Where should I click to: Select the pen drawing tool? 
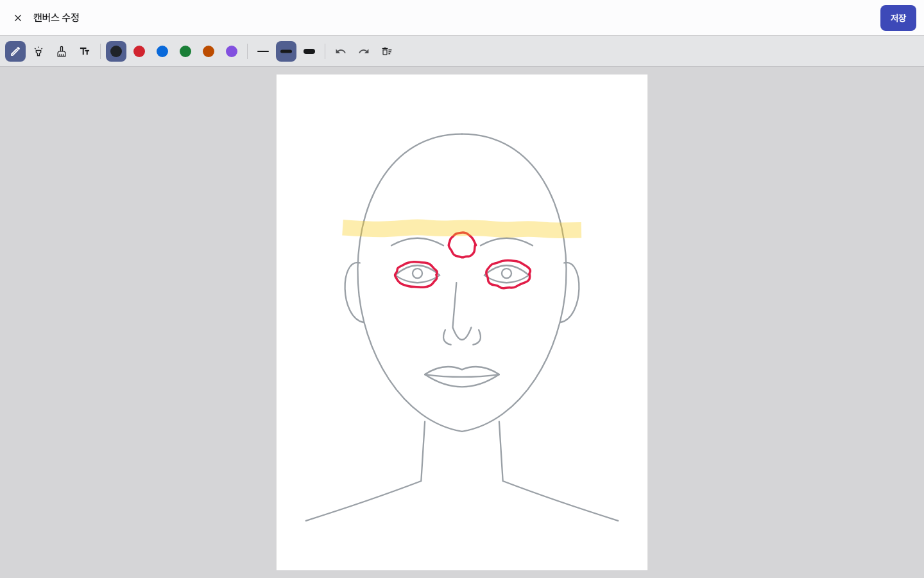tap(15, 51)
